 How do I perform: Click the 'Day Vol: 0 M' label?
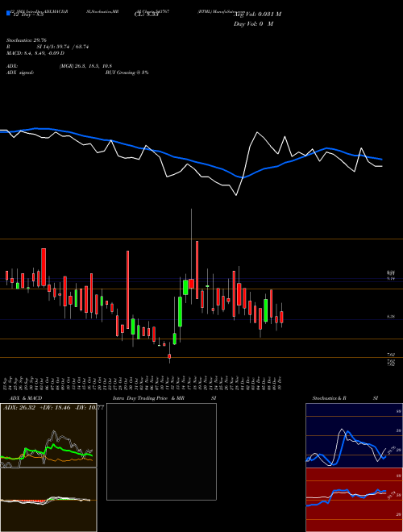pyautogui.click(x=253, y=24)
